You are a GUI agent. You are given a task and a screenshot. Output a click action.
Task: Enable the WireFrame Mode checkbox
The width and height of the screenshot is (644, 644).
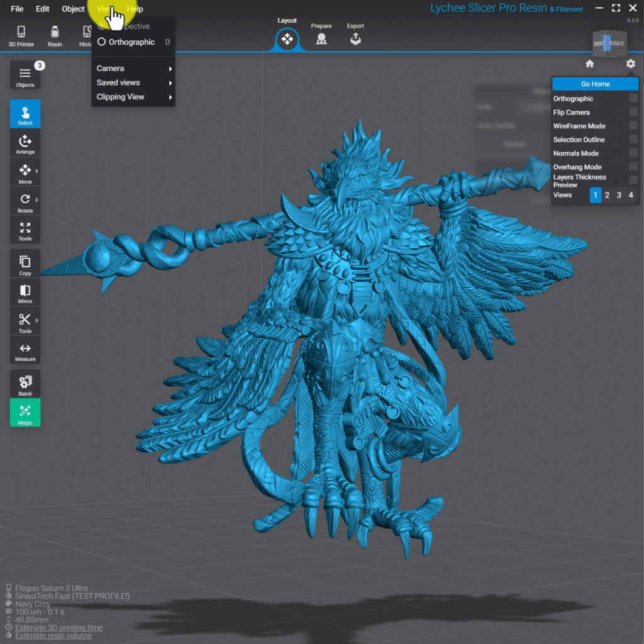tap(633, 126)
